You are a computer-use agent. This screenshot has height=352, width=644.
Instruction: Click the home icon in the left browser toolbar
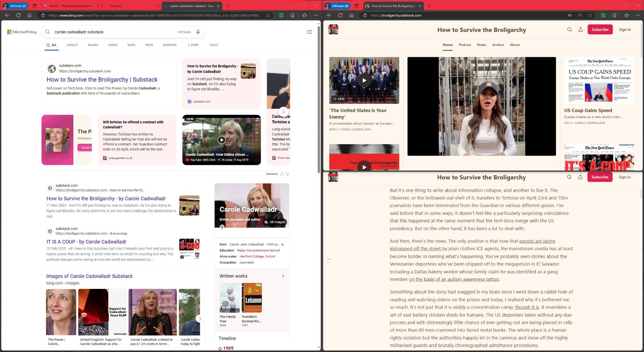click(x=29, y=15)
